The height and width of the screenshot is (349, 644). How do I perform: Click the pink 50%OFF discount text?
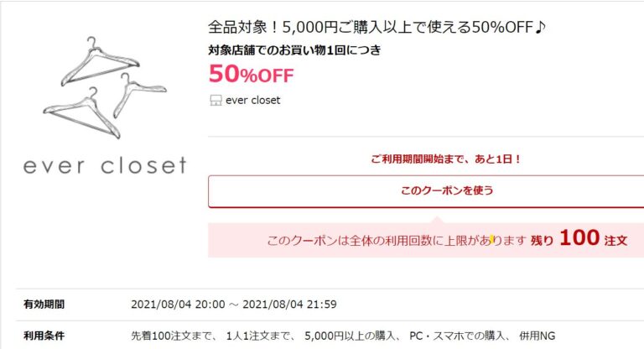click(x=252, y=74)
